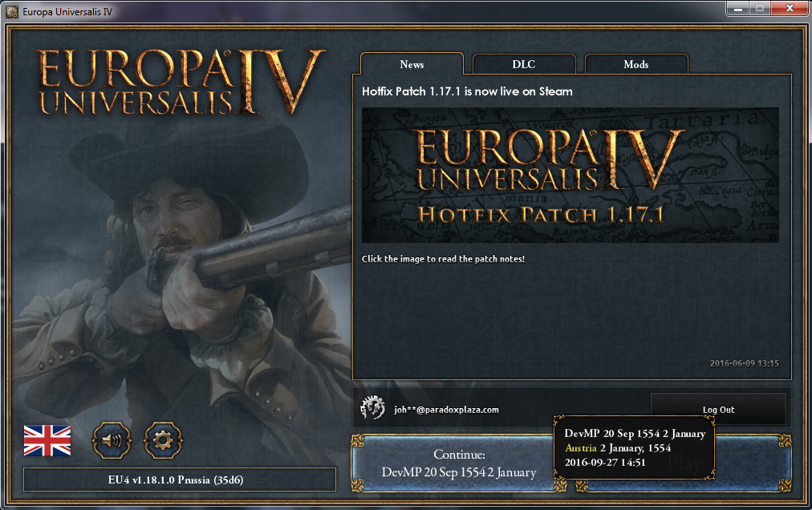Screen dimensions: 812x510
Task: Click Continue DevMP 20 Sep 1554 button
Action: point(458,463)
